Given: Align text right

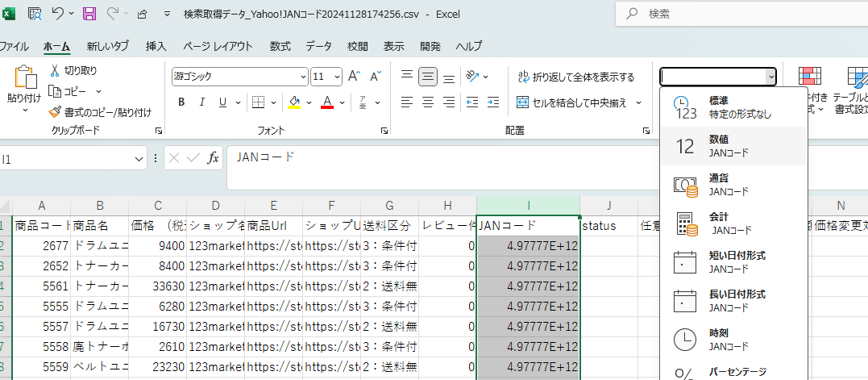Looking at the screenshot, I should [x=449, y=102].
